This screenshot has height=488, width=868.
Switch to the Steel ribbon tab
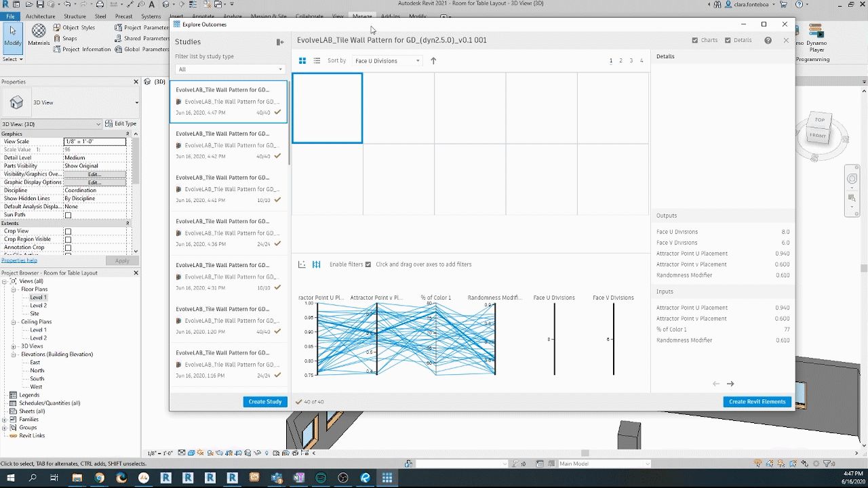coord(100,16)
